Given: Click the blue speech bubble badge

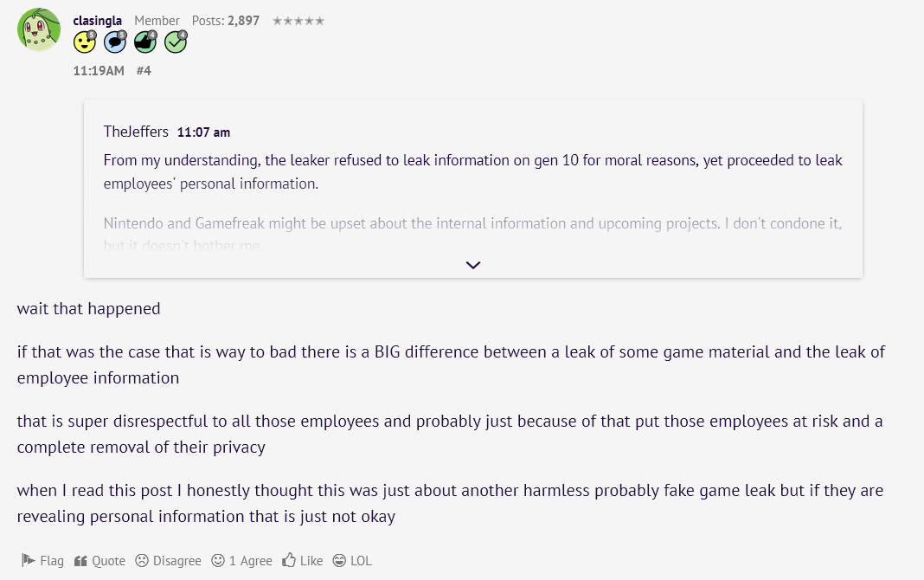Looking at the screenshot, I should pyautogui.click(x=115, y=42).
